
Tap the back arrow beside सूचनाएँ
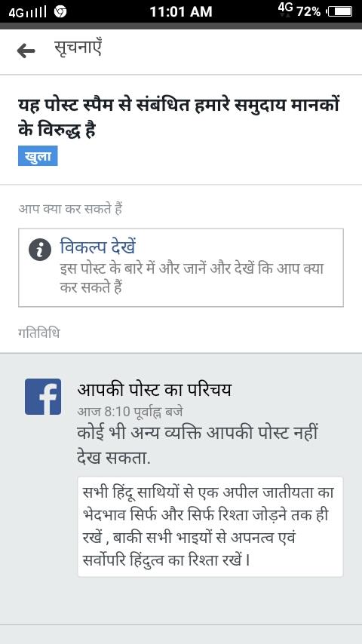coord(26,51)
